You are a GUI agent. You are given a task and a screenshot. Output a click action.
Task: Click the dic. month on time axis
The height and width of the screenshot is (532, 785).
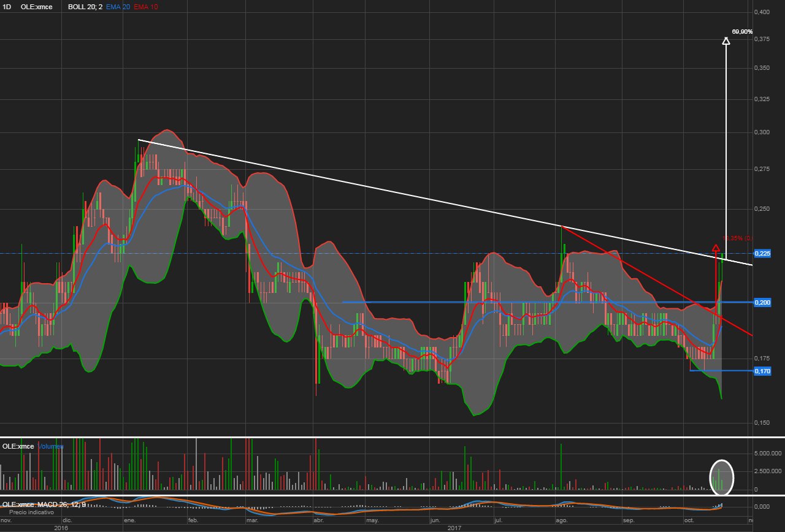[x=66, y=520]
